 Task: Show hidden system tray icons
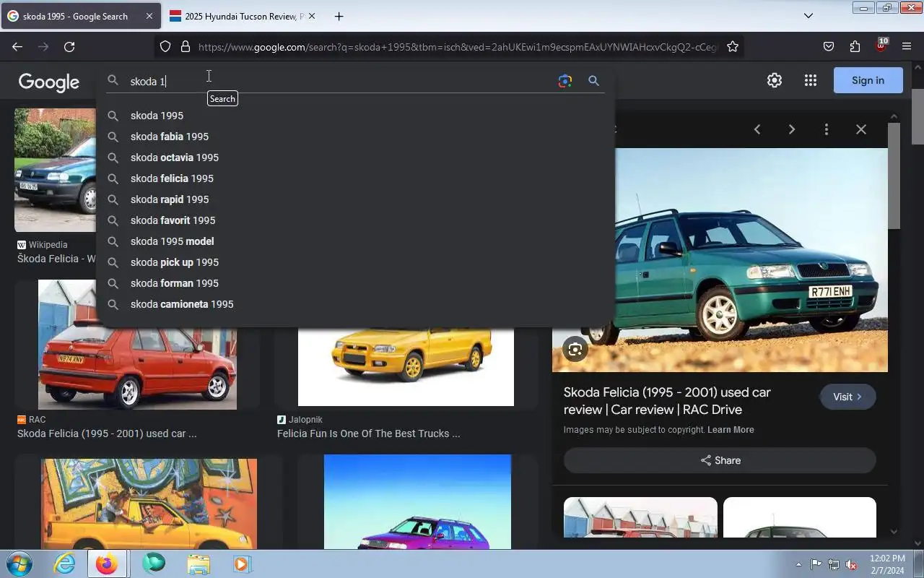[798, 564]
